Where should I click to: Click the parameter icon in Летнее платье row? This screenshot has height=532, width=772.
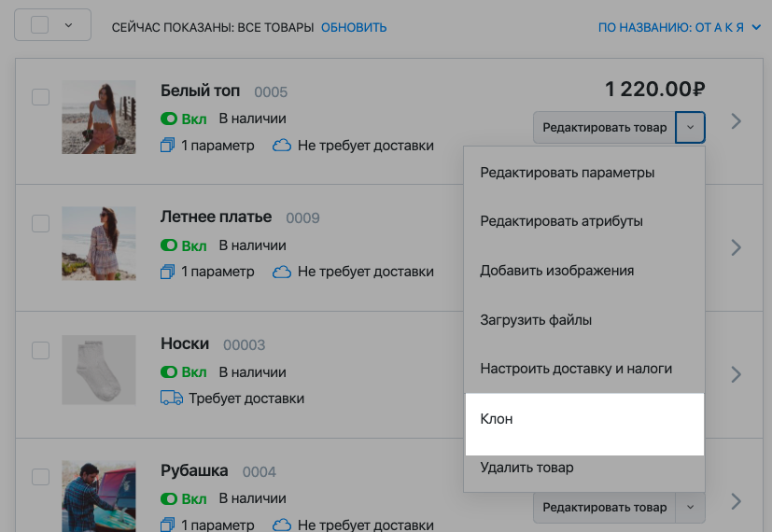click(167, 272)
